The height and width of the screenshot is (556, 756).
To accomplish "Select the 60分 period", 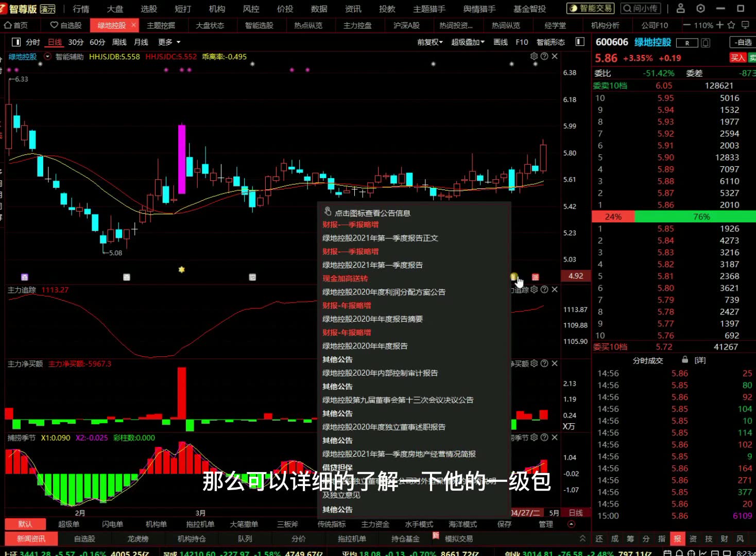I will pos(97,42).
